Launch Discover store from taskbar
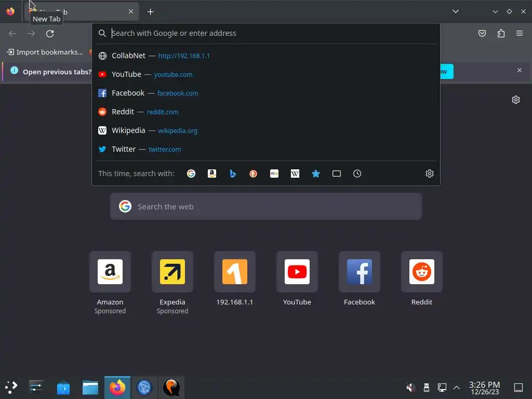The height and width of the screenshot is (399, 532). coord(63,387)
